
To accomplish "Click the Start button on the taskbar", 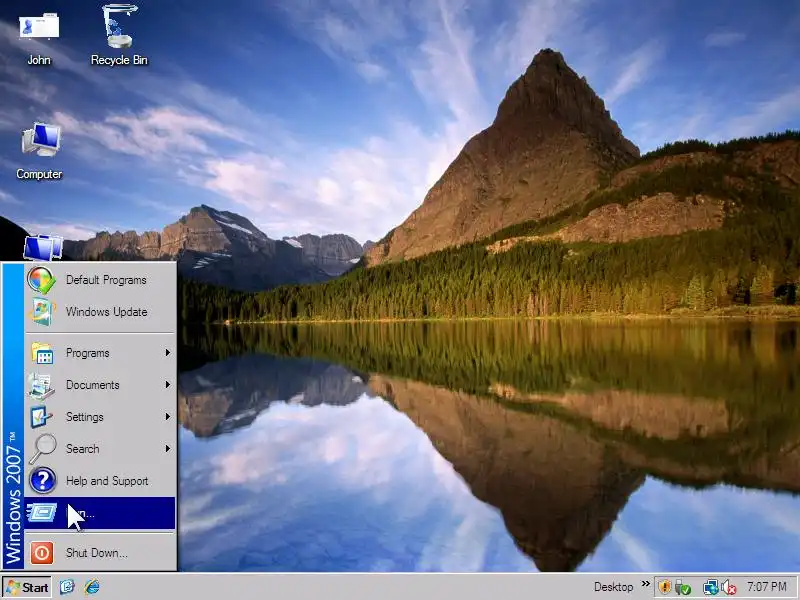I will coord(27,587).
